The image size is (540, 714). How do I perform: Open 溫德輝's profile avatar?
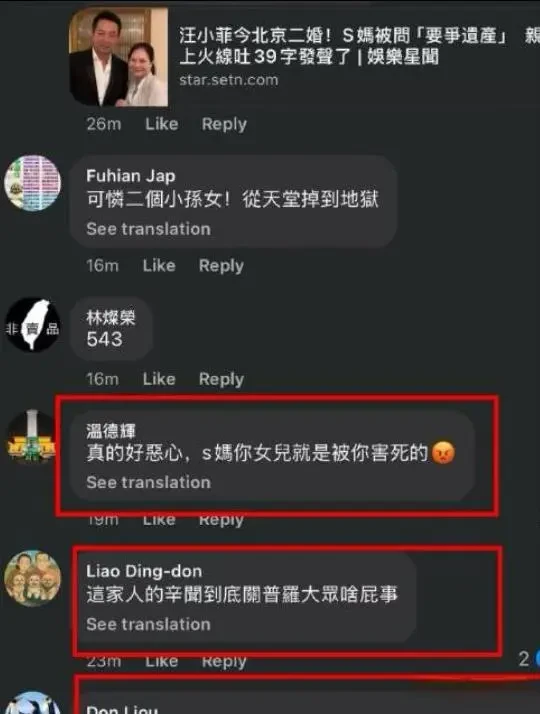(31, 438)
